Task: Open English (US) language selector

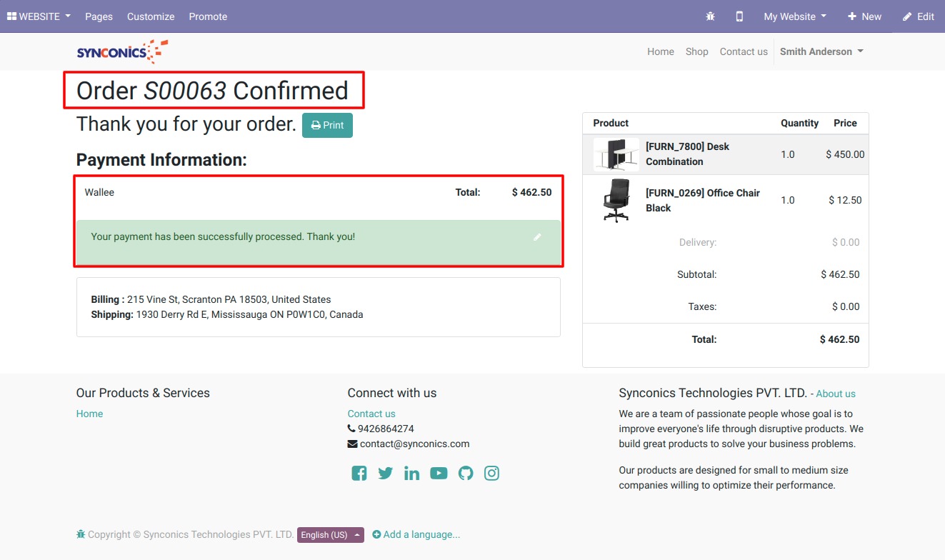Action: [x=330, y=535]
